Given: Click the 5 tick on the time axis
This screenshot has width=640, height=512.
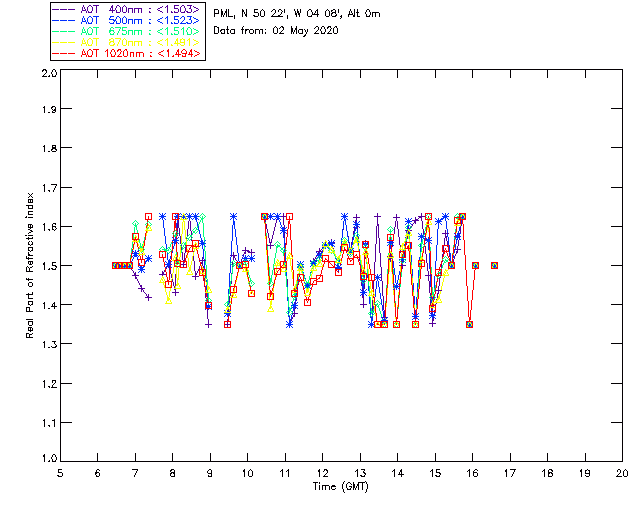Looking at the screenshot, I should pyautogui.click(x=60, y=473).
